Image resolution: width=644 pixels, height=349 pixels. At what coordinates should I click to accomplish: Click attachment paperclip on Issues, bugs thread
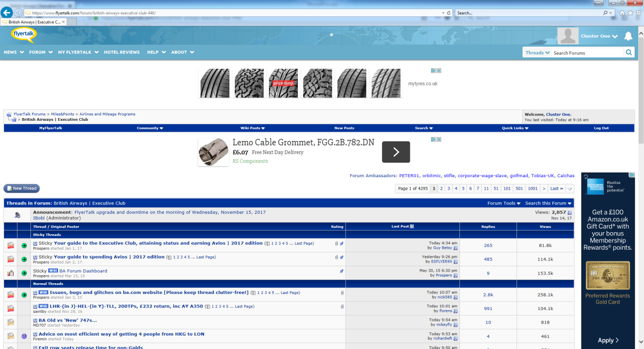point(342,293)
